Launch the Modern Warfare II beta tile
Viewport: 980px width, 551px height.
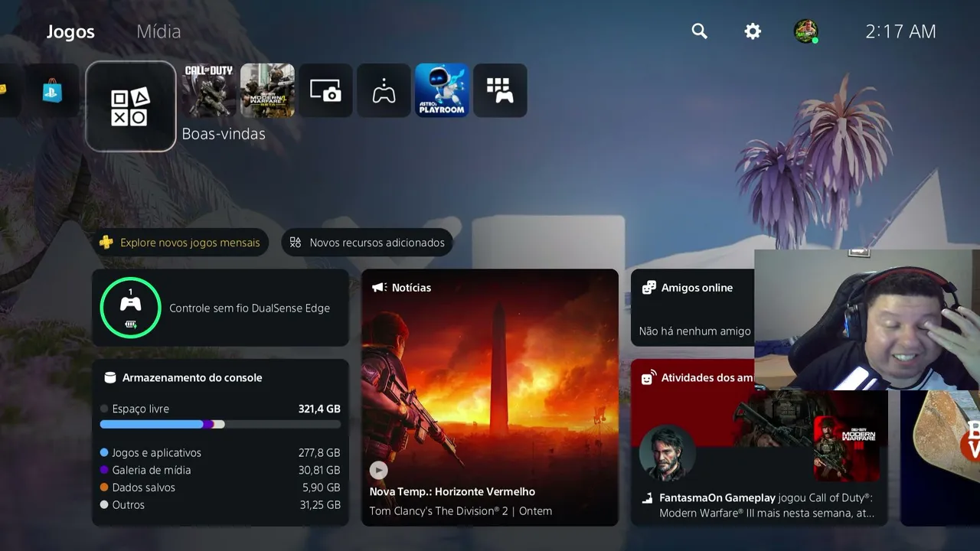coord(267,90)
